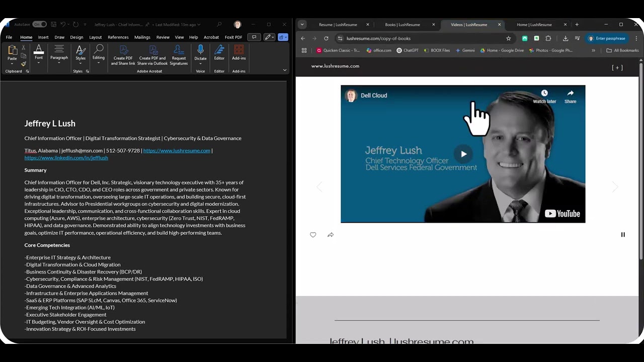644x362 pixels.
Task: Click the Copy icon in Word's Clipboard group
Action: coord(23,56)
